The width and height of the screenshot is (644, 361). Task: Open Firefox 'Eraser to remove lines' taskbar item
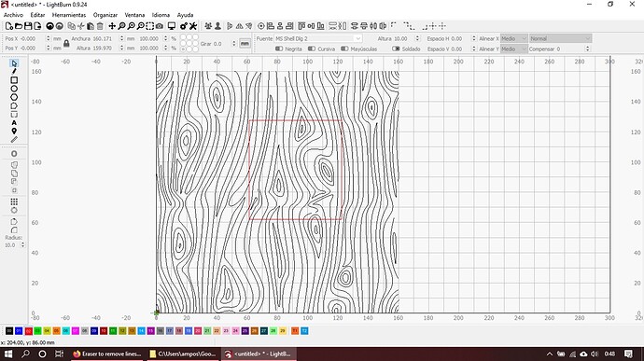pos(107,354)
